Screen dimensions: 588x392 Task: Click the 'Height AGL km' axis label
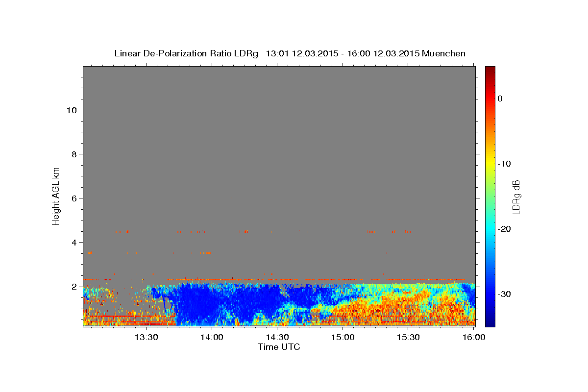tap(56, 196)
